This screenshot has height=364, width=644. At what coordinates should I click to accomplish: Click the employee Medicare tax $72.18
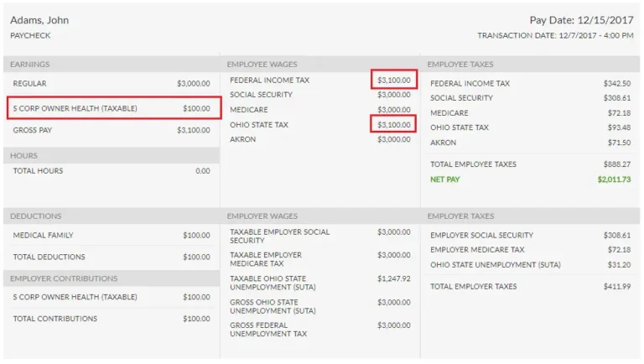pos(619,113)
